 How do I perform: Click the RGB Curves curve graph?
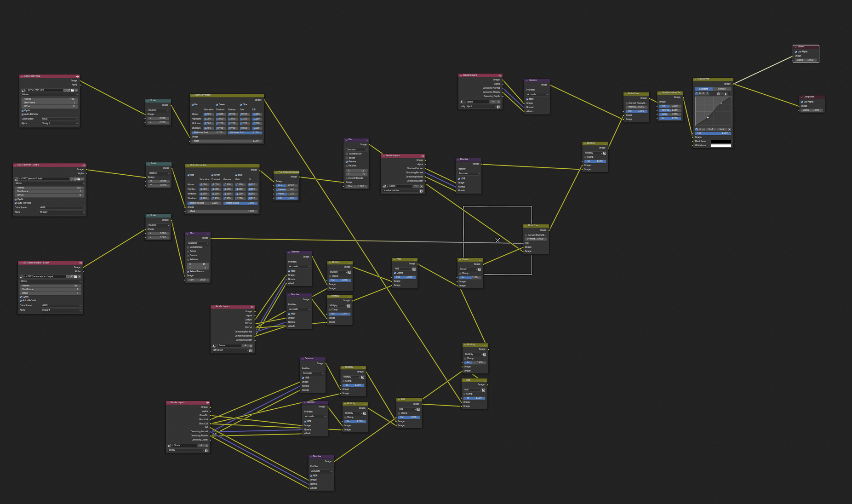point(713,111)
